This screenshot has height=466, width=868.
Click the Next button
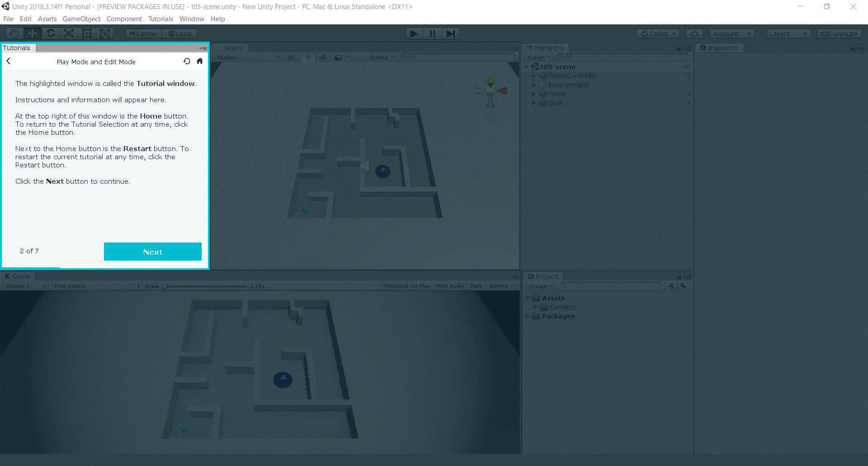[x=152, y=252]
